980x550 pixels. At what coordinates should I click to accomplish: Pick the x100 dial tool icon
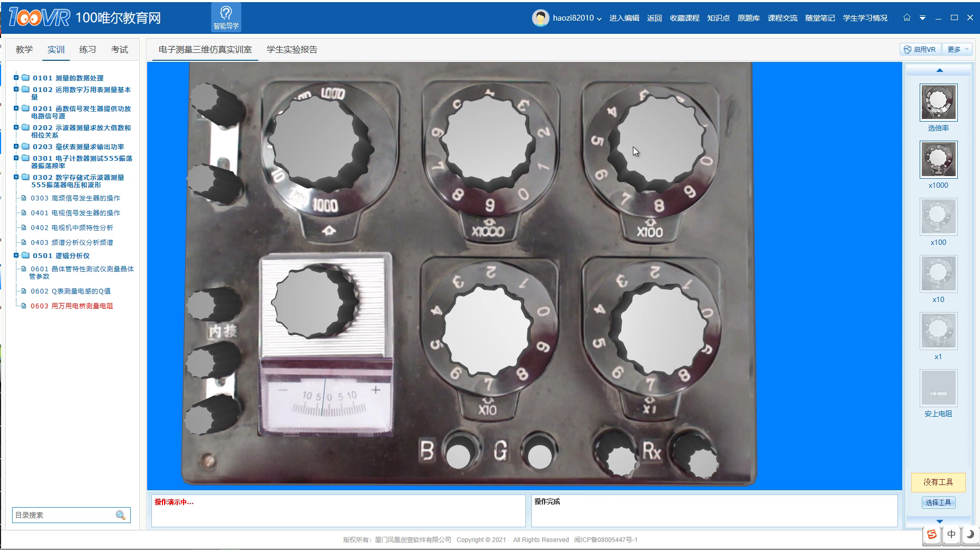point(938,217)
